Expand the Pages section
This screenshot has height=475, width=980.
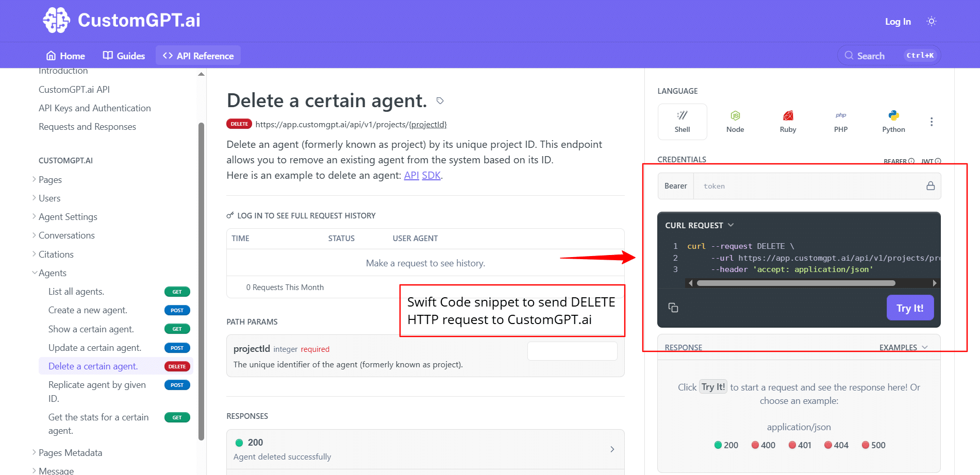[50, 179]
